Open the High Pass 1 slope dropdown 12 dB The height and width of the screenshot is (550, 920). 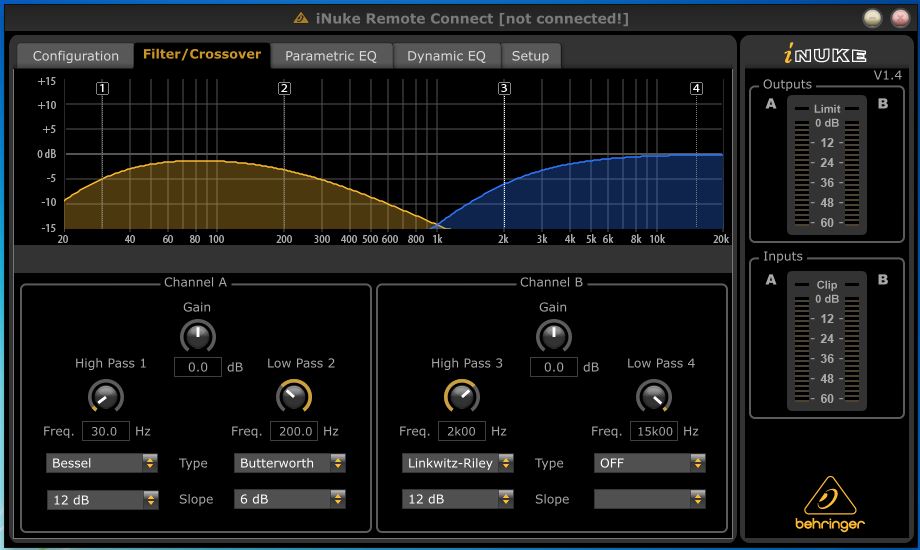click(x=102, y=500)
